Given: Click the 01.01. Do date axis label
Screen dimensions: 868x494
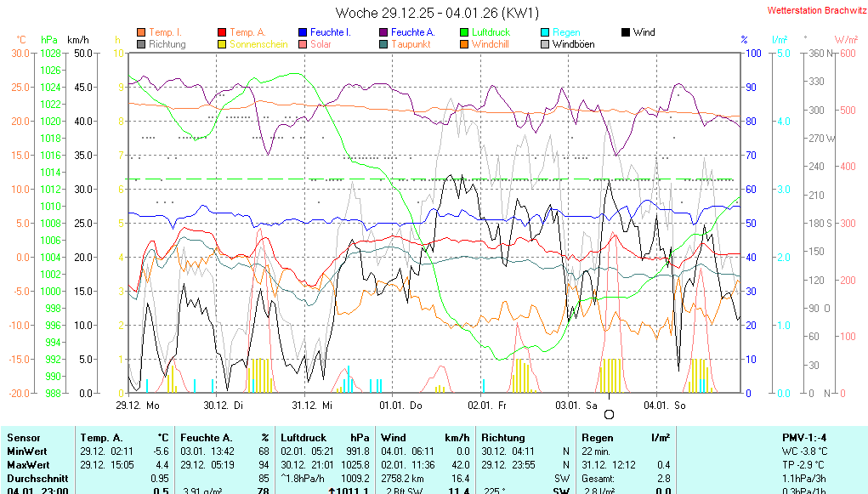Looking at the screenshot, I should click(x=401, y=406).
